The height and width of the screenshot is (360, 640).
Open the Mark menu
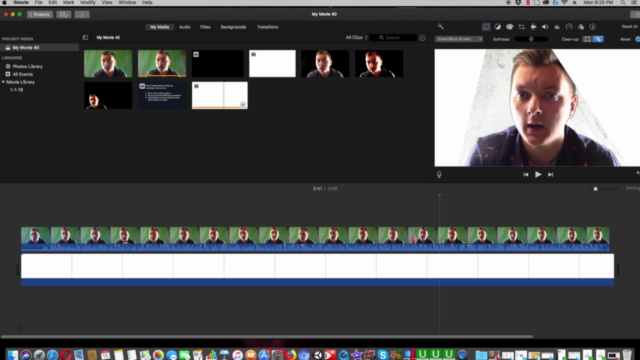pos(68,2)
